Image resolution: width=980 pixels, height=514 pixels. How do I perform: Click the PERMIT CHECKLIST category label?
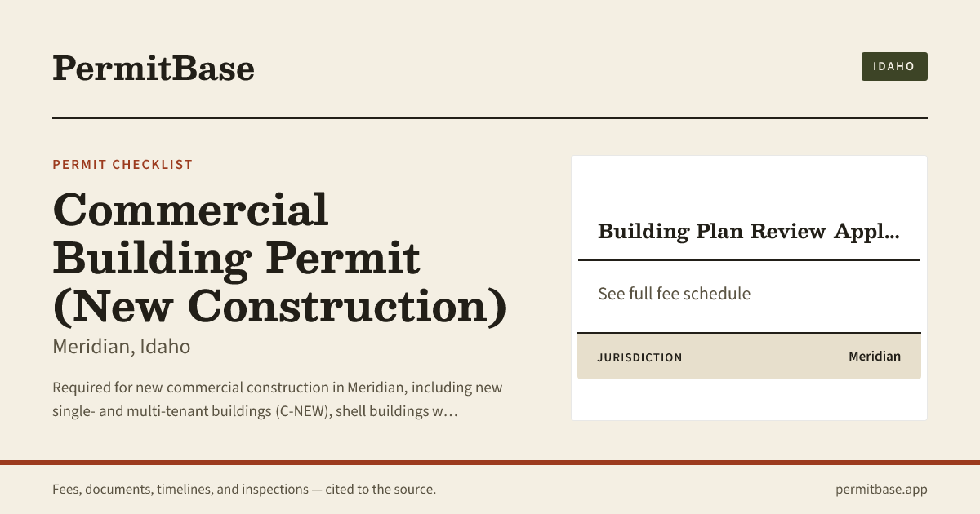[122, 165]
